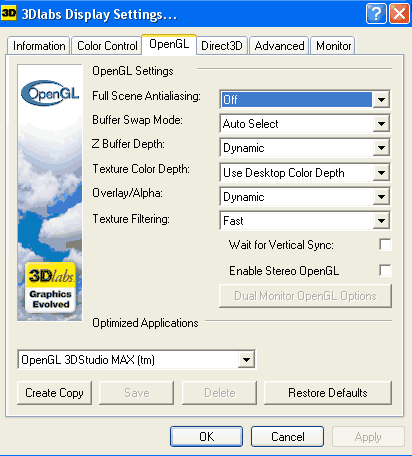This screenshot has width=412, height=456.
Task: Toggle Enable Stereo OpenGL checkbox
Action: coord(385,270)
